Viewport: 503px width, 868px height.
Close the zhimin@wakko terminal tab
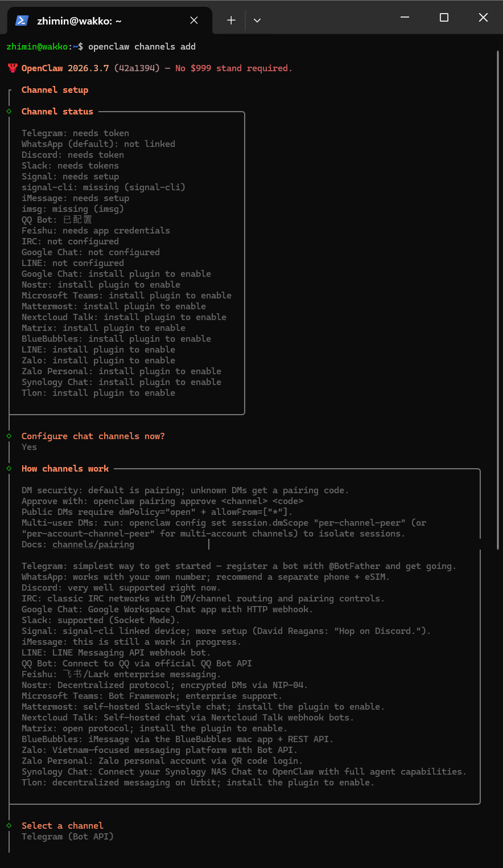(x=193, y=19)
